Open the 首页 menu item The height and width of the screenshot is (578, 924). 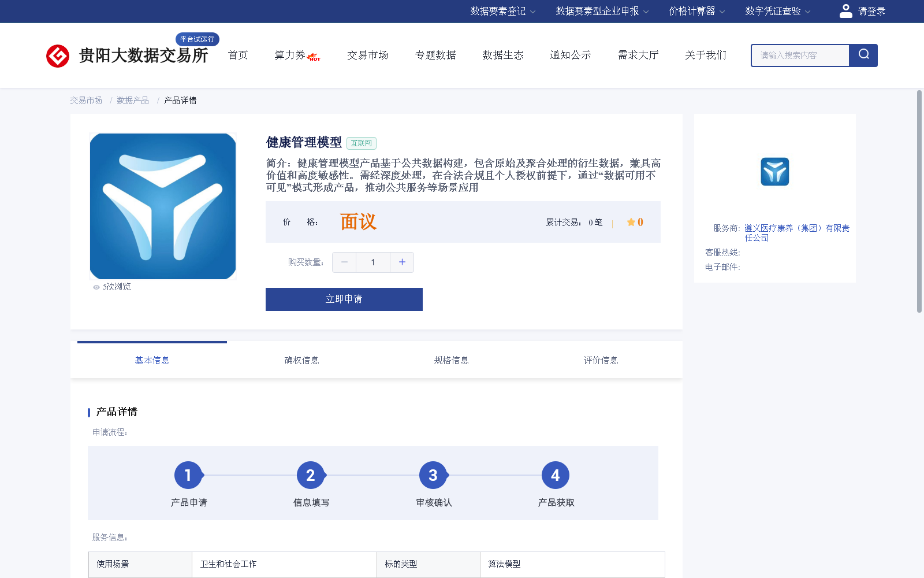pos(238,55)
